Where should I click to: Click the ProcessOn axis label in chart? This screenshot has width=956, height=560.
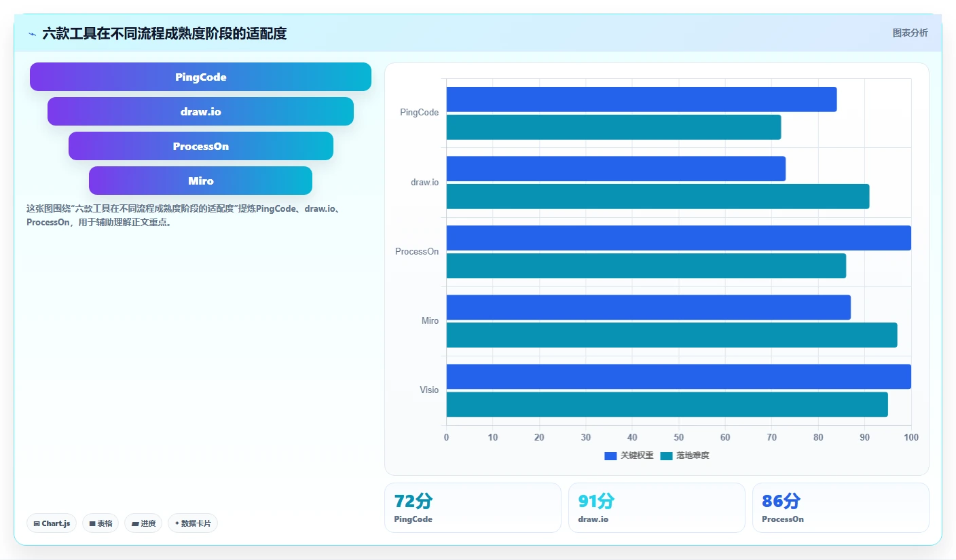click(x=417, y=252)
